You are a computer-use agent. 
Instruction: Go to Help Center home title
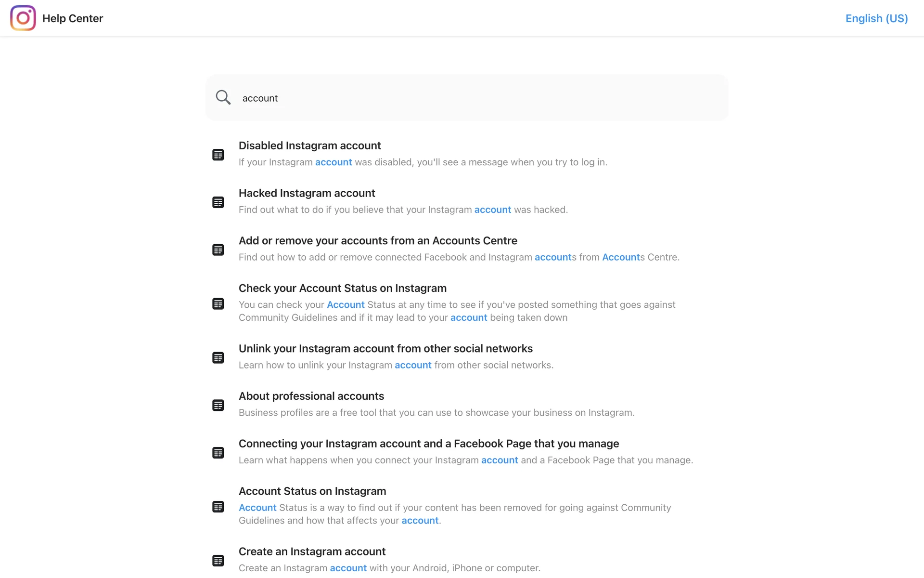click(73, 18)
